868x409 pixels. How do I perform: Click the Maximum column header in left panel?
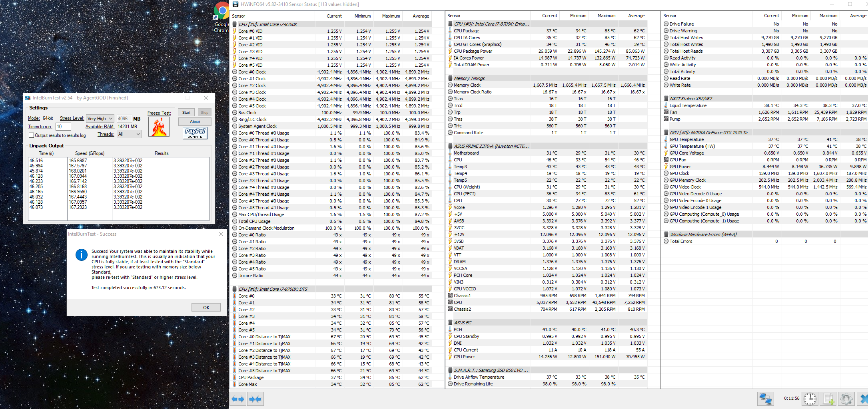pyautogui.click(x=391, y=16)
